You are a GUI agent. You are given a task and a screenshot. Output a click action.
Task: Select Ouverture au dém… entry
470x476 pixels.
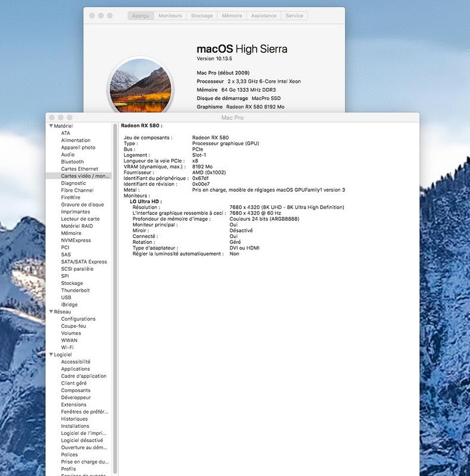tap(84, 447)
